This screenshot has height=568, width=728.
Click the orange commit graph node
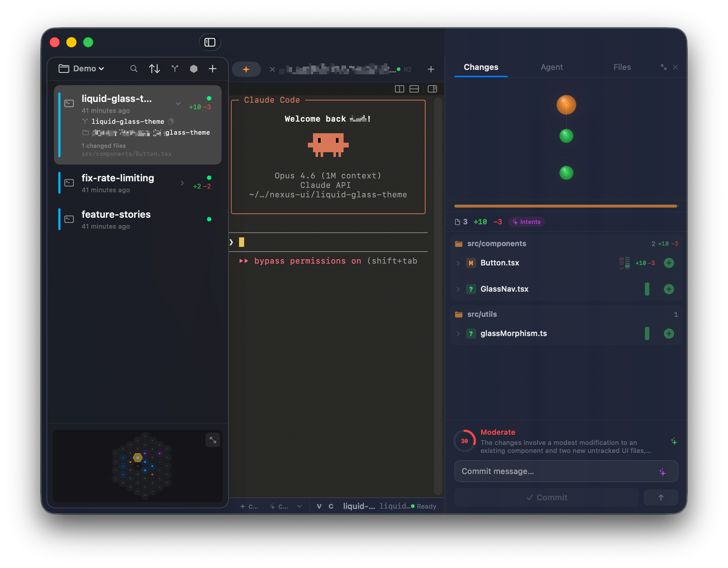point(566,105)
